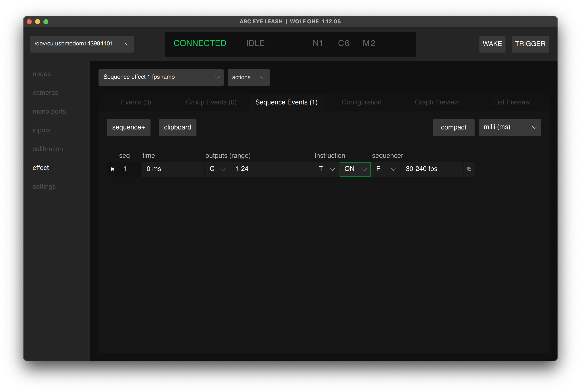The width and height of the screenshot is (581, 392).
Task: Open the C outputs type dropdown
Action: 217,169
